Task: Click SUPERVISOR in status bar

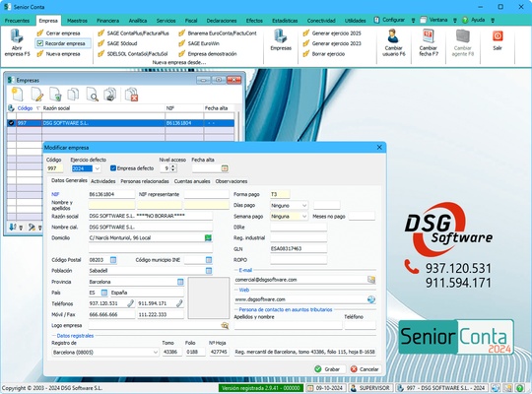Action: pos(370,387)
